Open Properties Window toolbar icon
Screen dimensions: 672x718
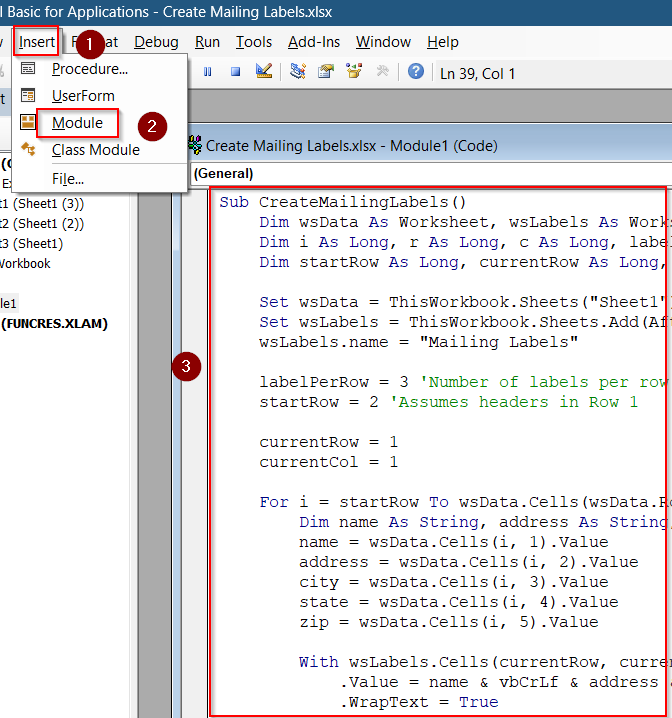coord(326,71)
